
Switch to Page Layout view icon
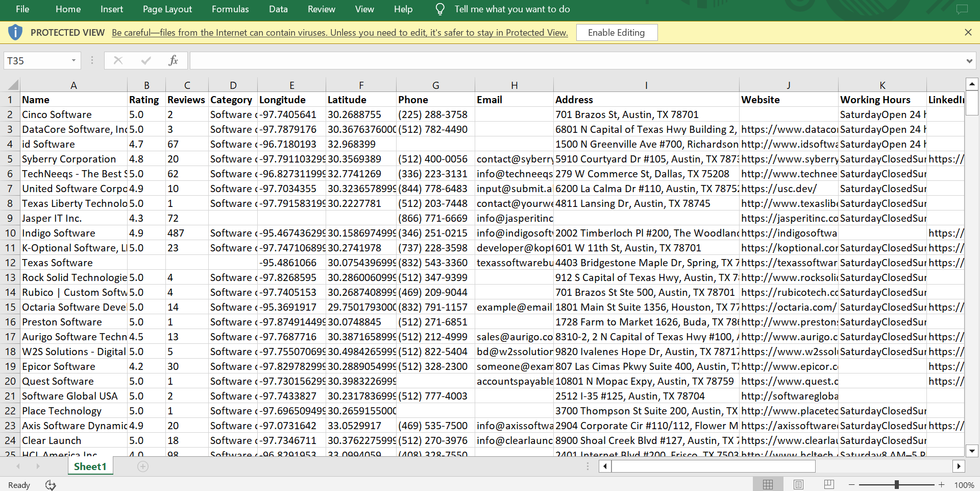798,484
